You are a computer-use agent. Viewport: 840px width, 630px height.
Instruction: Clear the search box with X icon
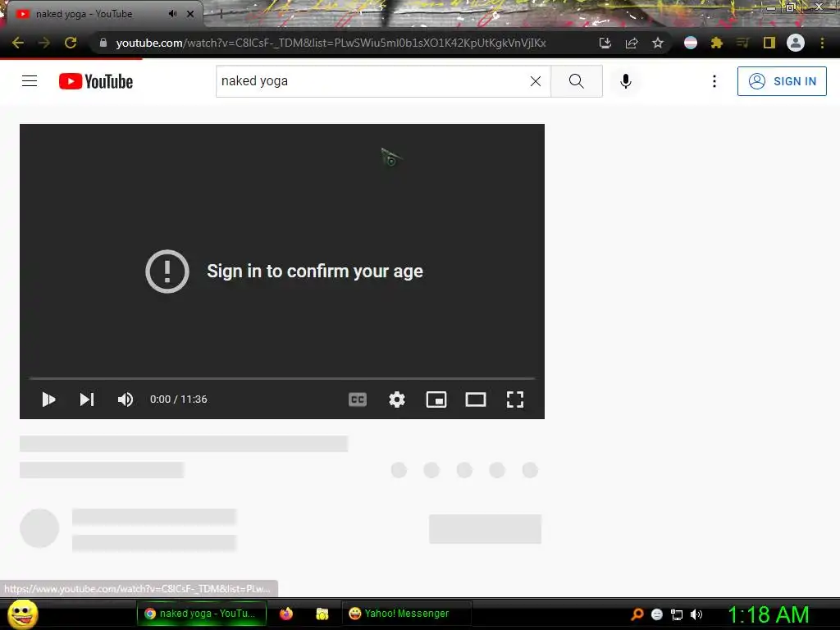coord(535,81)
